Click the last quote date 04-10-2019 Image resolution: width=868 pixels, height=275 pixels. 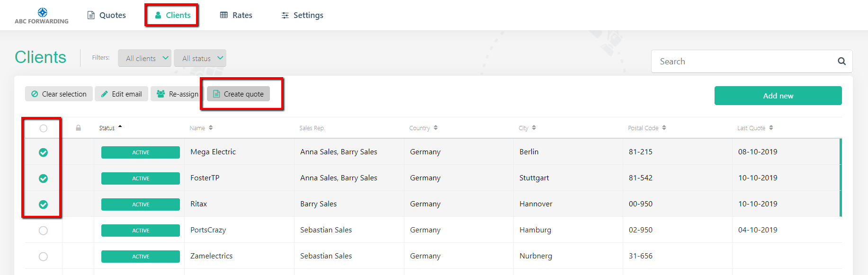tap(758, 230)
